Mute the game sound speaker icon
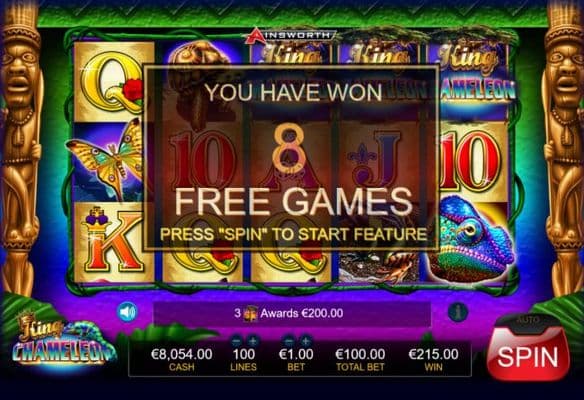The image size is (584, 400). [x=127, y=312]
